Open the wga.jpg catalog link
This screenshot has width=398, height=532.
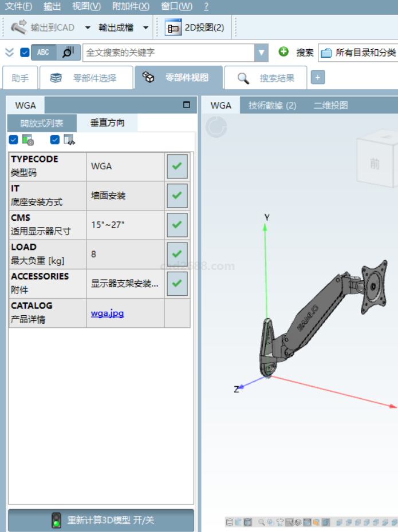(x=107, y=313)
